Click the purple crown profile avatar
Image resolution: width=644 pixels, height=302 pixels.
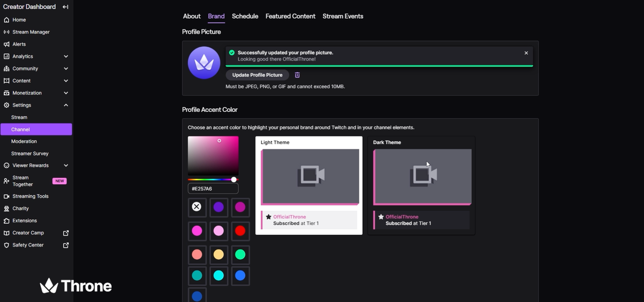[x=204, y=63]
